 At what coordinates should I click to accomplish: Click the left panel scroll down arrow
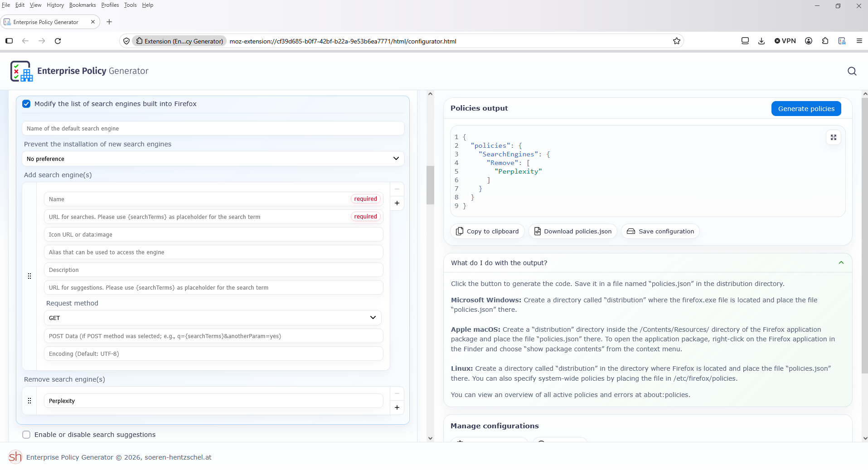click(x=430, y=438)
